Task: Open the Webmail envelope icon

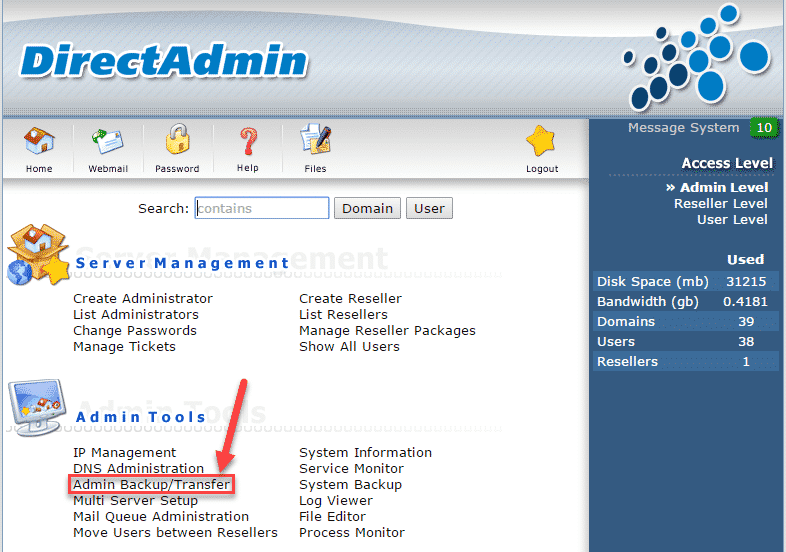Action: (108, 142)
